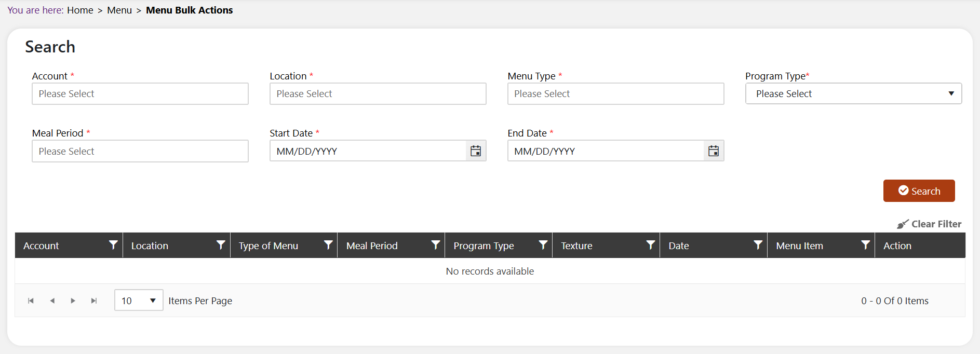Filter the Account column

pyautogui.click(x=113, y=245)
